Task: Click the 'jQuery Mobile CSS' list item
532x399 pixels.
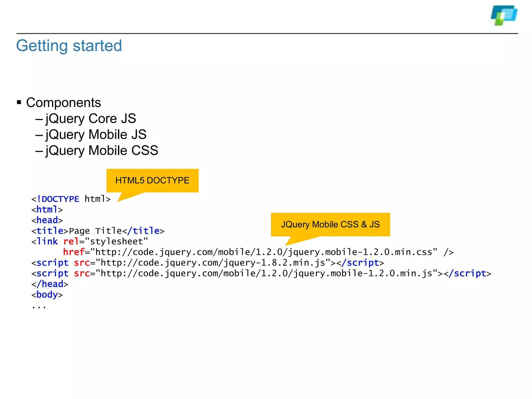Action: click(x=102, y=150)
